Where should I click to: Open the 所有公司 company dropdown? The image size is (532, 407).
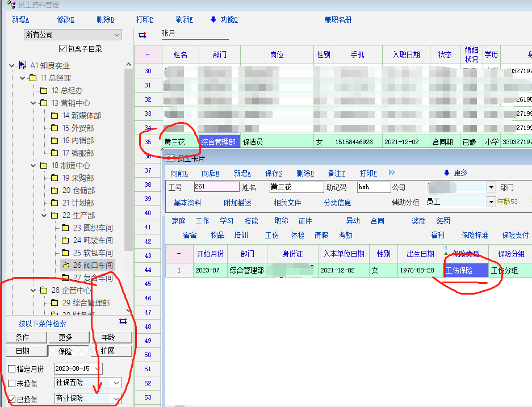(117, 35)
